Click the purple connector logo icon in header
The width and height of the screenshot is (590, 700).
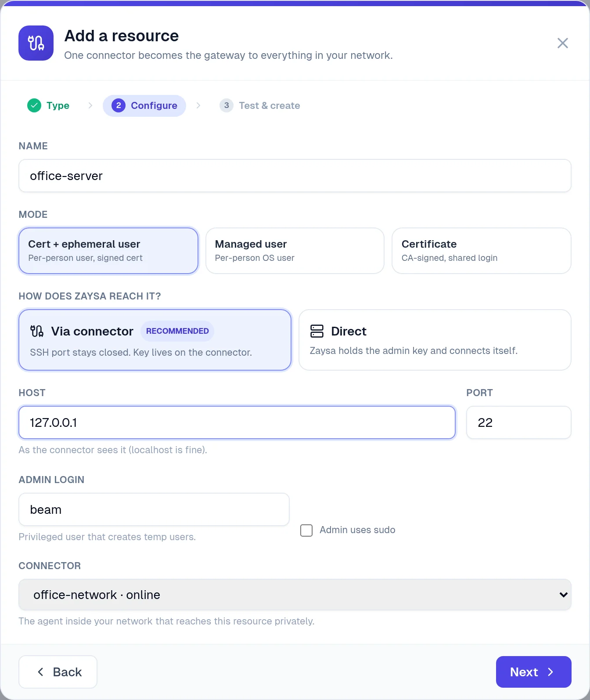tap(36, 43)
